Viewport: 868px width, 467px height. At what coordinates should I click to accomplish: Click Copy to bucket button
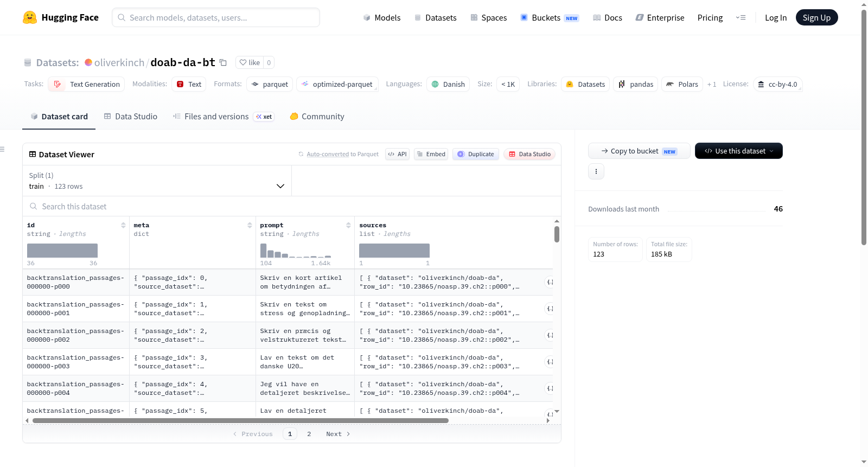pos(639,151)
